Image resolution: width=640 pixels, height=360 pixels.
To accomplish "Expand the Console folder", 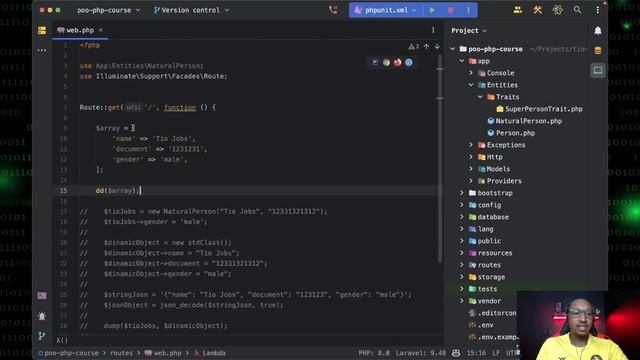I will click(x=471, y=73).
